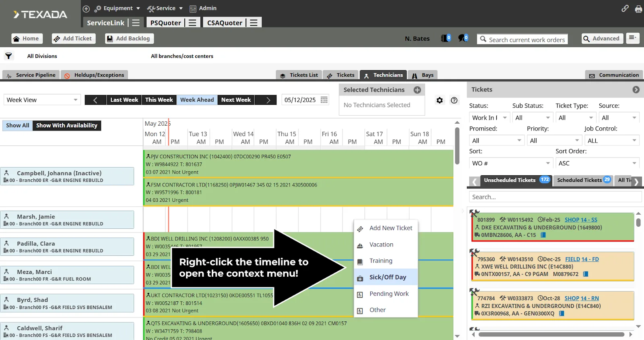Switch to the Bays tab
Viewport: 644px width, 340px height.
click(x=423, y=75)
